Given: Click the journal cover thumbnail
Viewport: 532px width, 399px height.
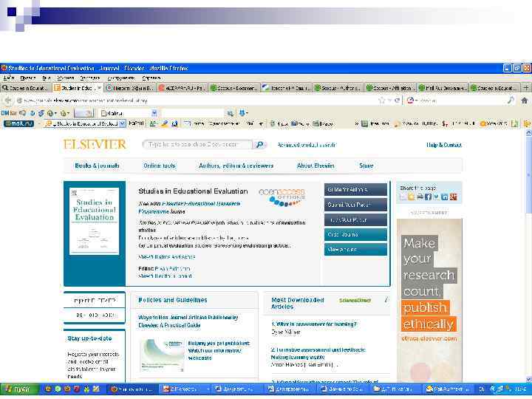Looking at the screenshot, I should (x=95, y=221).
